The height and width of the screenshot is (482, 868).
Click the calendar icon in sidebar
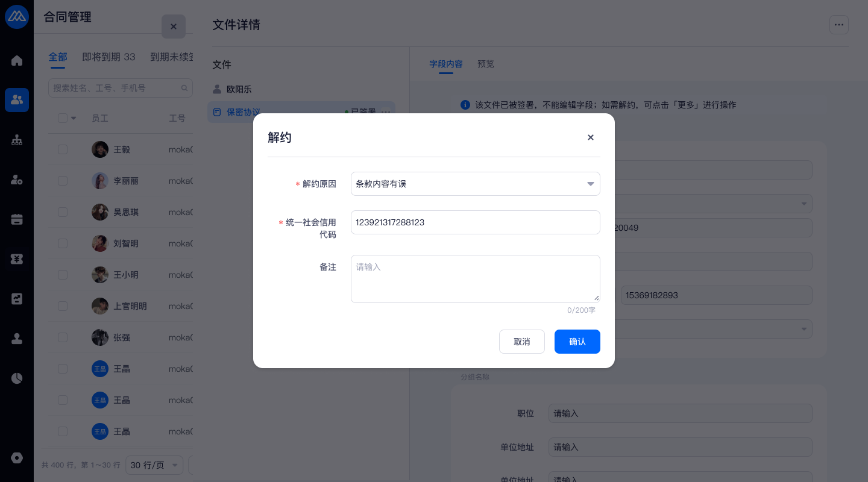pos(17,219)
